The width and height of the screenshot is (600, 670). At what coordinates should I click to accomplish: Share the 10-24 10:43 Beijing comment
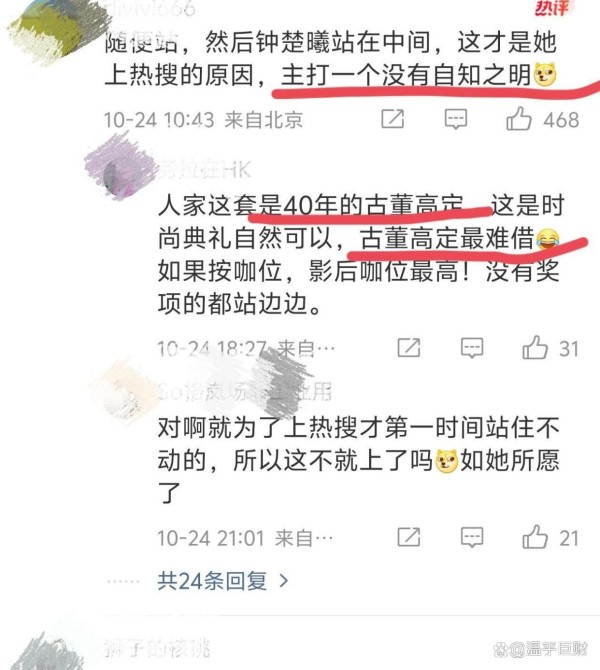tap(392, 119)
